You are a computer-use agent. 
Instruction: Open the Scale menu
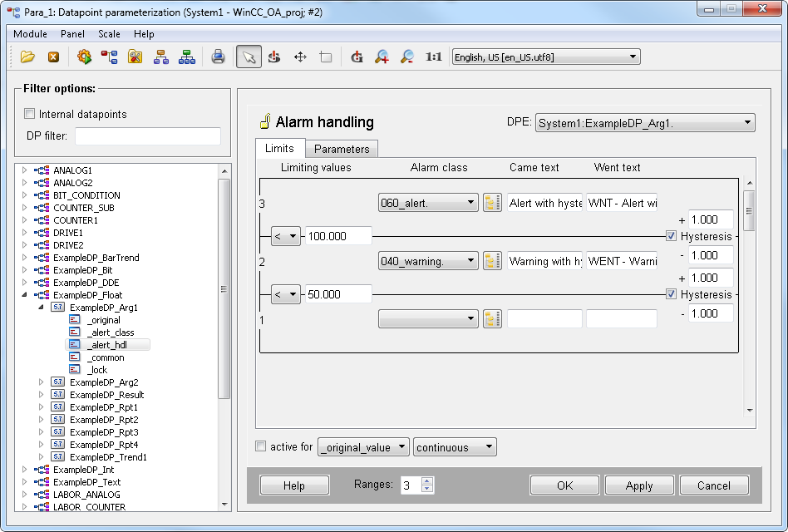[109, 34]
